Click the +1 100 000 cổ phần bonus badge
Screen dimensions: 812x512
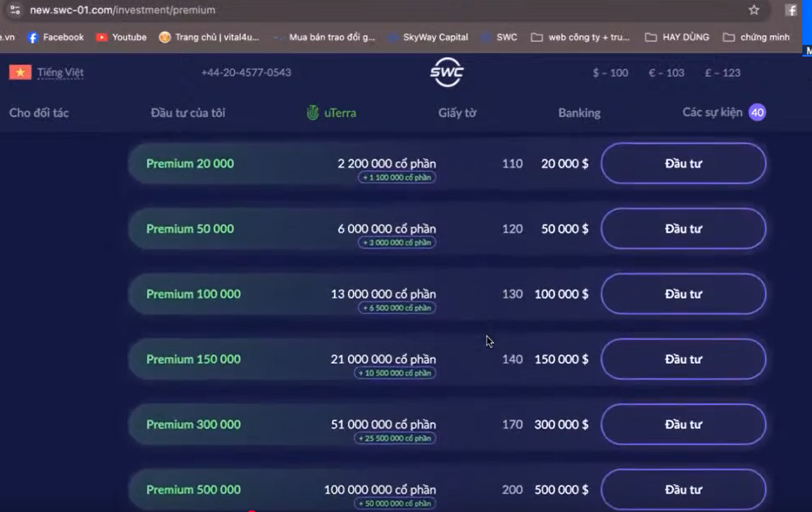(397, 177)
